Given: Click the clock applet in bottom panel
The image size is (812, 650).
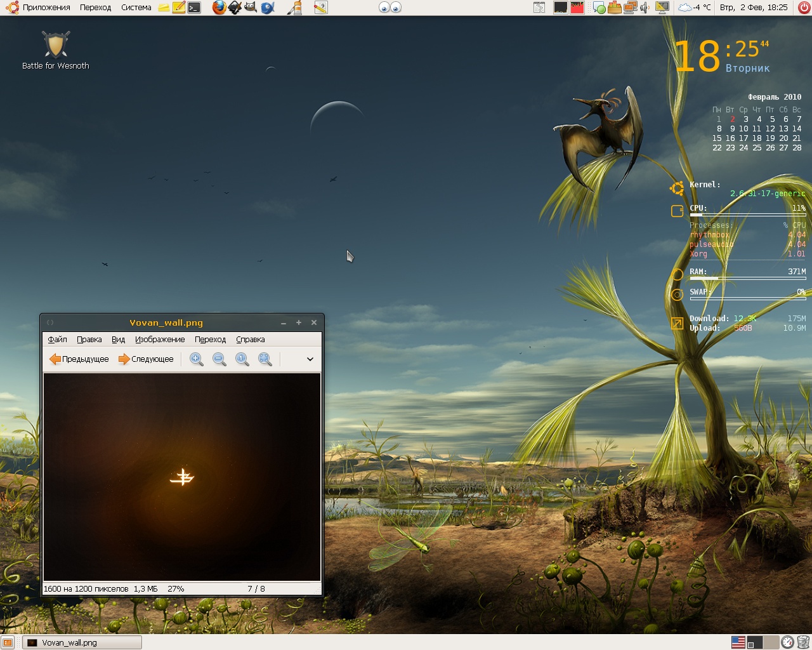Looking at the screenshot, I should pos(787,642).
